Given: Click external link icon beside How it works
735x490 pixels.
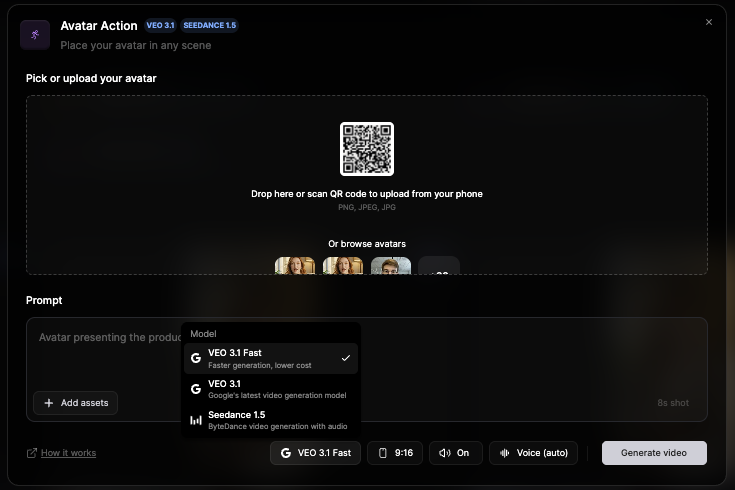Looking at the screenshot, I should pos(32,453).
